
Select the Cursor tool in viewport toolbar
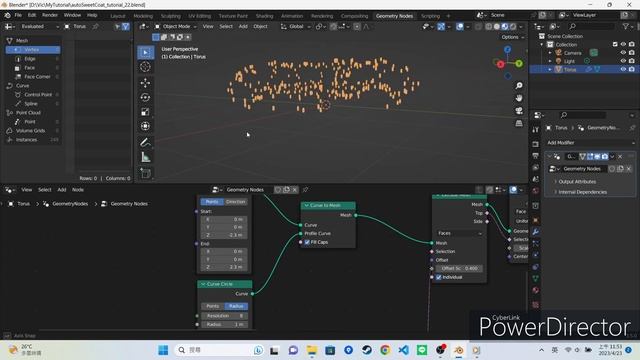[145, 67]
